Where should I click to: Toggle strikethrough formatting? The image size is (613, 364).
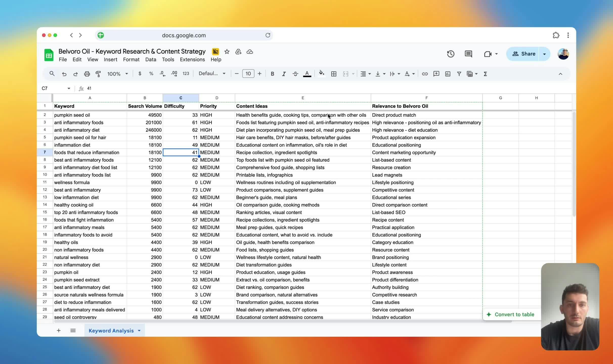[295, 74]
